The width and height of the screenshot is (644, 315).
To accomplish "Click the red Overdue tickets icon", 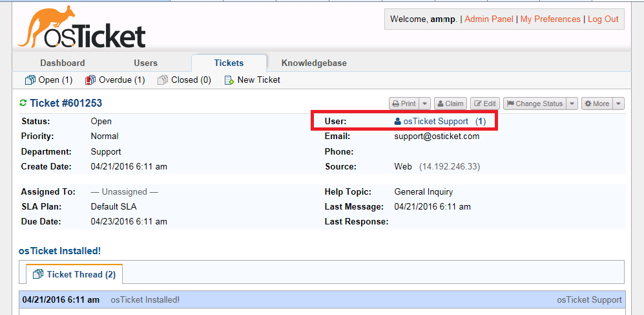I will [x=90, y=80].
